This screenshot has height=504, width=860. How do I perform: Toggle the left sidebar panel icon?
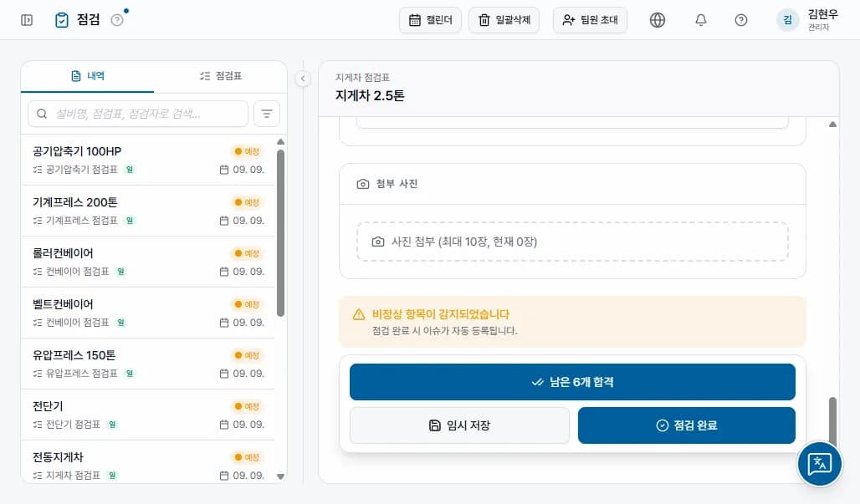[26, 20]
